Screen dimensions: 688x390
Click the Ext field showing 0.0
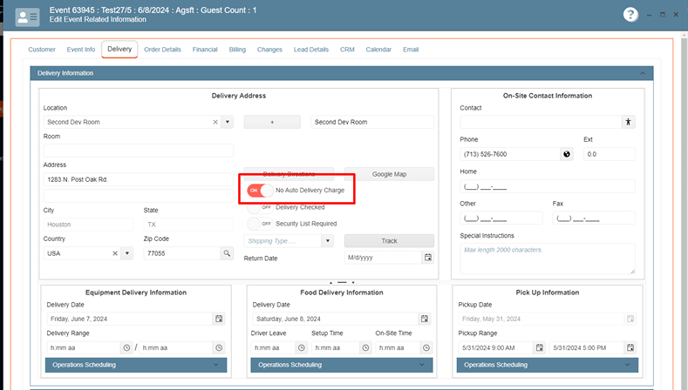tap(609, 154)
